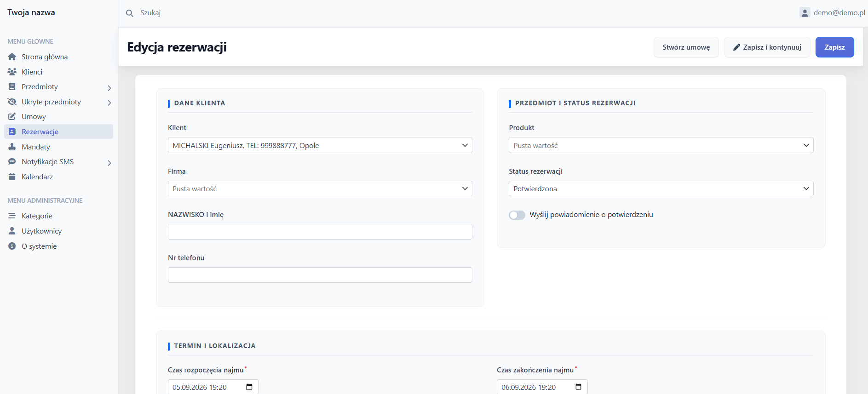
Task: Click the book icon beside Przedmioty
Action: (x=12, y=87)
